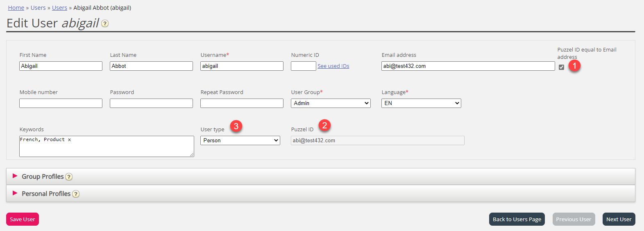This screenshot has height=231, width=644.
Task: Click help icon next to Edit User heading
Action: tap(105, 24)
